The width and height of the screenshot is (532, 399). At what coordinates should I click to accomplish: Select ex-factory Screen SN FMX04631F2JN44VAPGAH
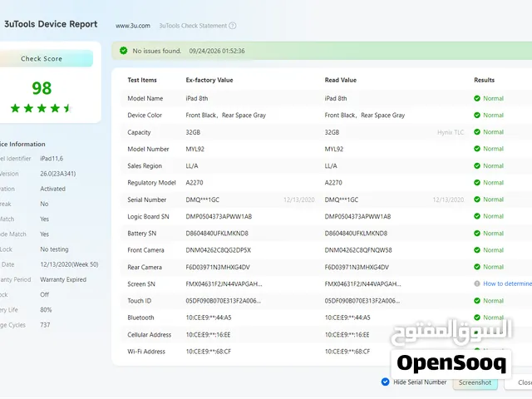(224, 283)
